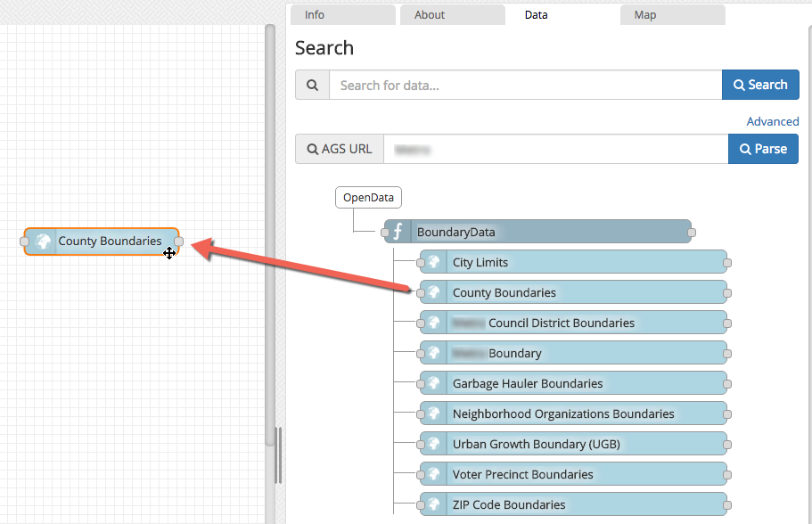Click the globe icon on Voter Precinct Boundaries

(433, 474)
